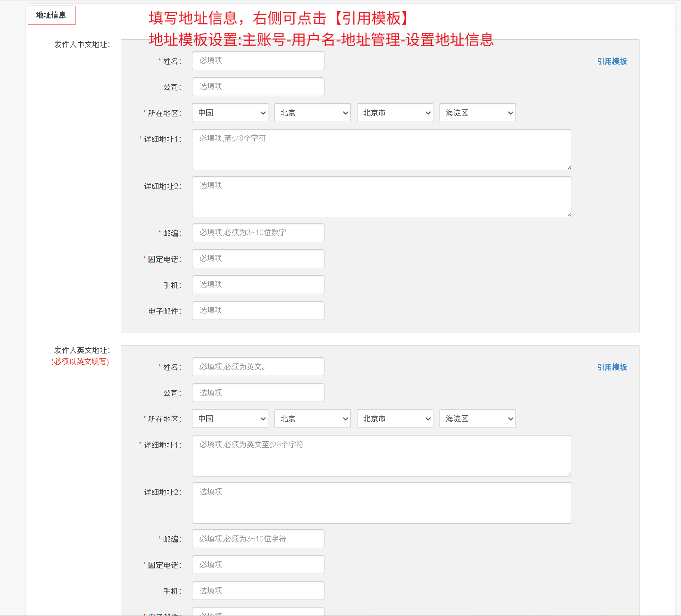681x616 pixels.
Task: Click the 邮编 field in Chinese address
Action: point(258,233)
